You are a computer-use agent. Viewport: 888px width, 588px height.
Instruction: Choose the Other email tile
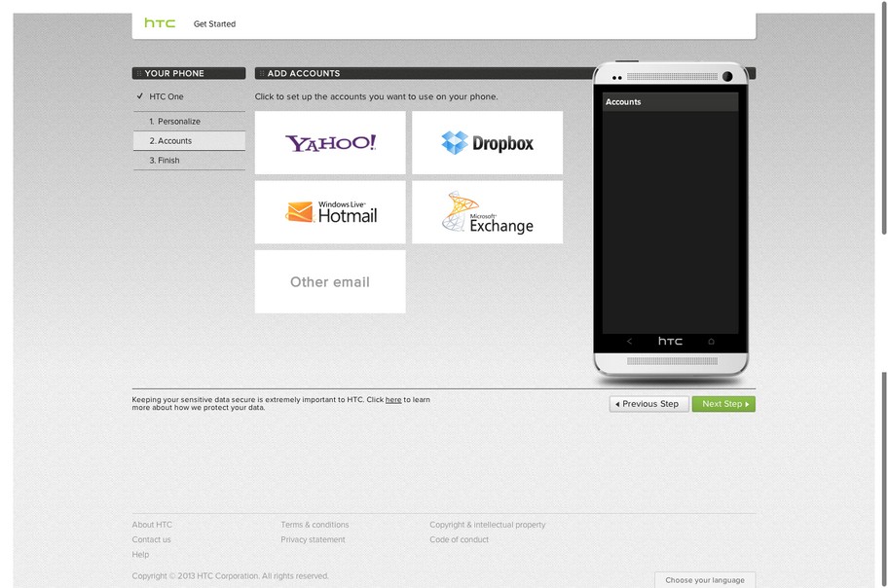tap(330, 281)
